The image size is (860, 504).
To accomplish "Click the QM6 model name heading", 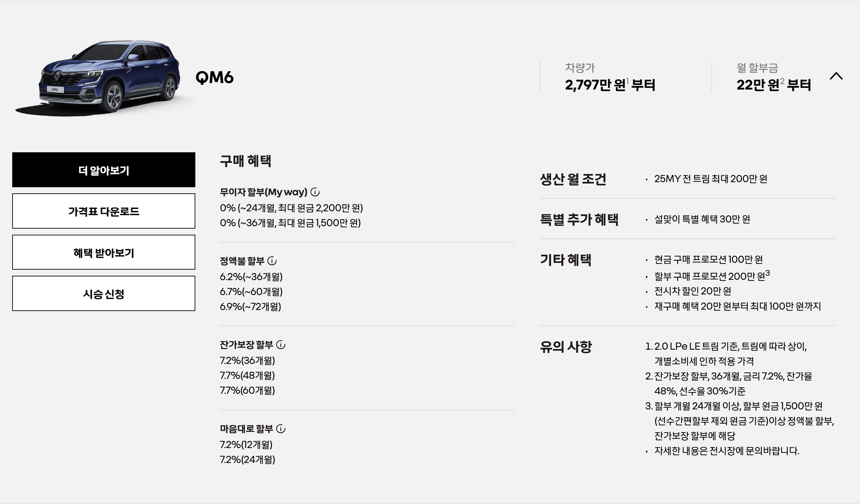I will click(x=215, y=77).
